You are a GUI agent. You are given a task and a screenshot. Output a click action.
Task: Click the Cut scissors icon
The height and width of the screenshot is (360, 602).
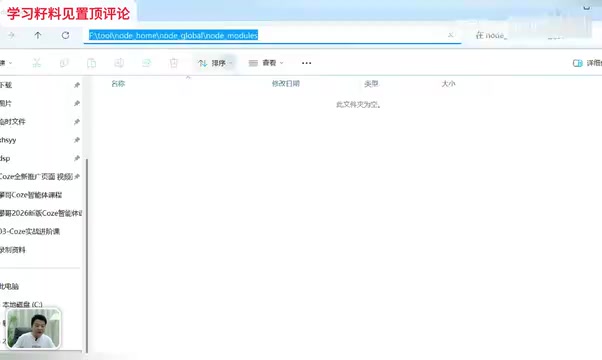point(36,63)
